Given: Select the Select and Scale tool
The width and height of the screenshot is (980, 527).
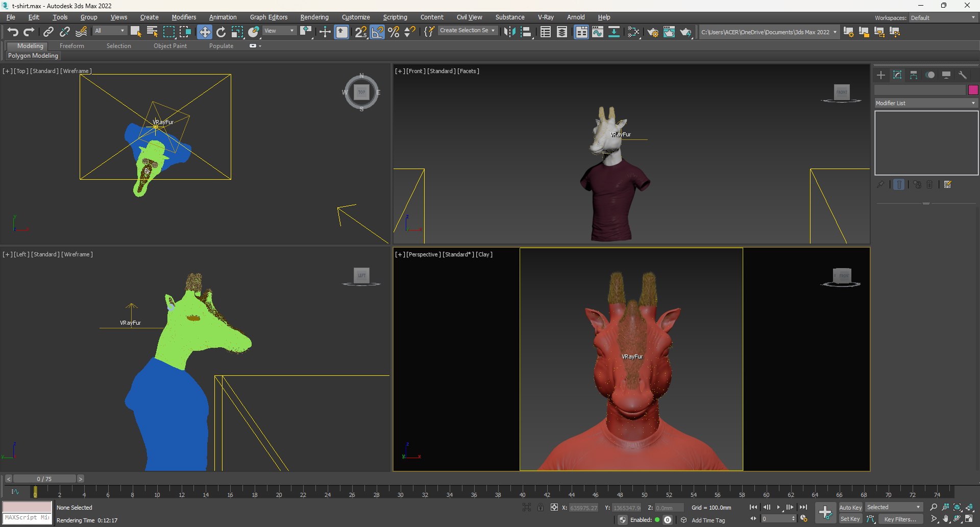Looking at the screenshot, I should click(237, 32).
